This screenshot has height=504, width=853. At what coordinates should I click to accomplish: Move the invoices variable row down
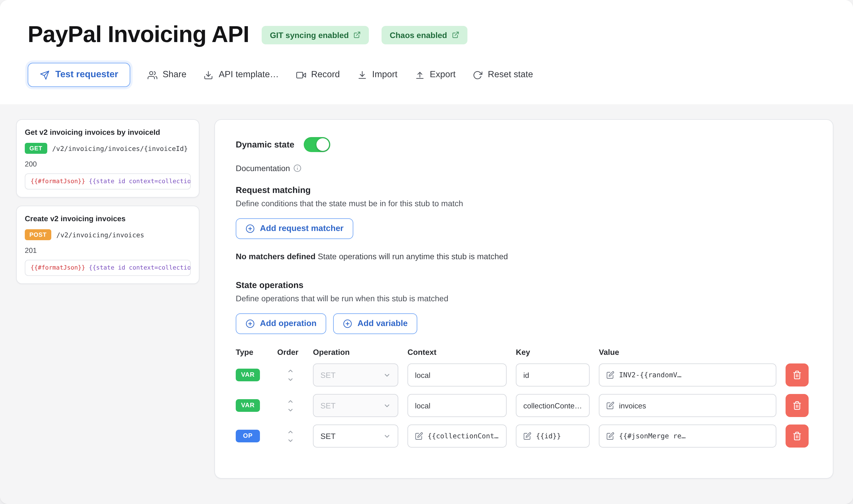[290, 410]
